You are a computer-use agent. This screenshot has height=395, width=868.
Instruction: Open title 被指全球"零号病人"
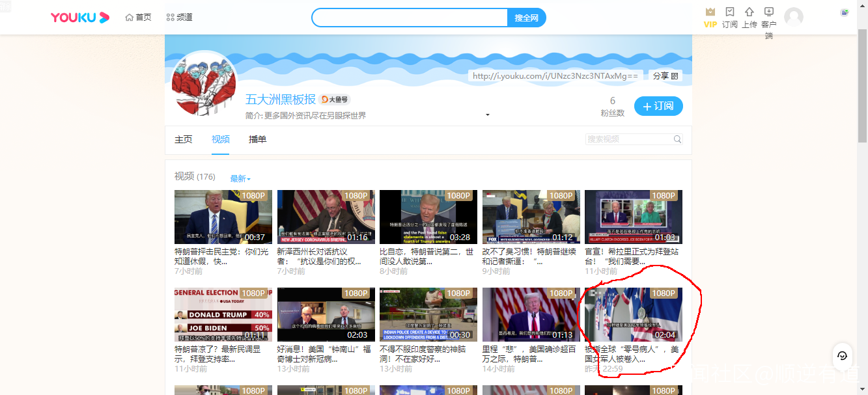click(632, 354)
